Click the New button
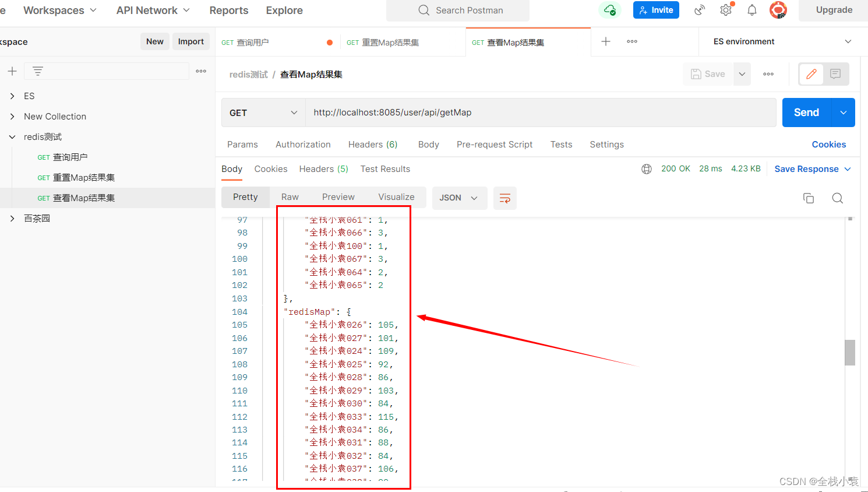868x492 pixels. click(155, 41)
